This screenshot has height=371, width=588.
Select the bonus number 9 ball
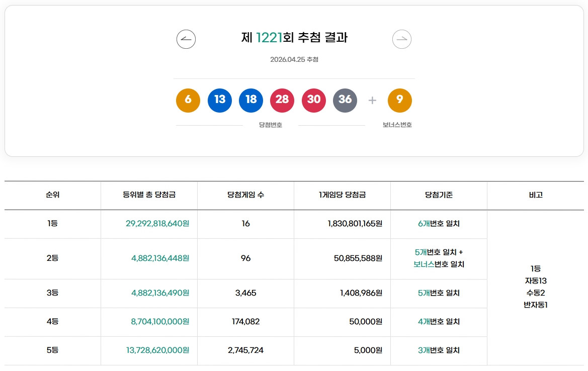coord(399,100)
